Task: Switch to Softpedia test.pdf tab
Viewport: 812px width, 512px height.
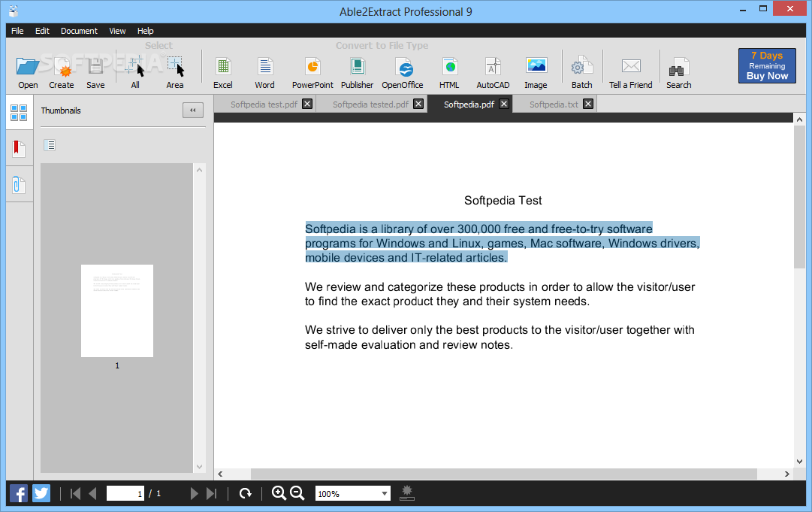Action: [x=264, y=105]
